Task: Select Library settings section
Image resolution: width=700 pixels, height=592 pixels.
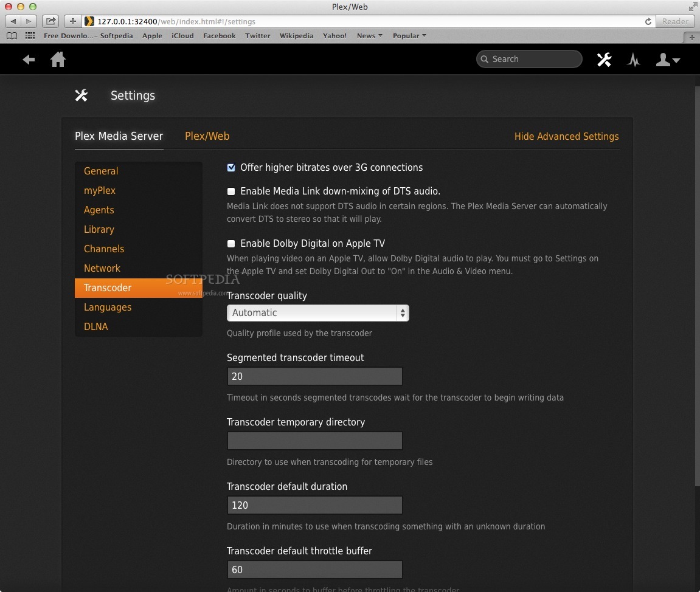Action: [x=139, y=229]
